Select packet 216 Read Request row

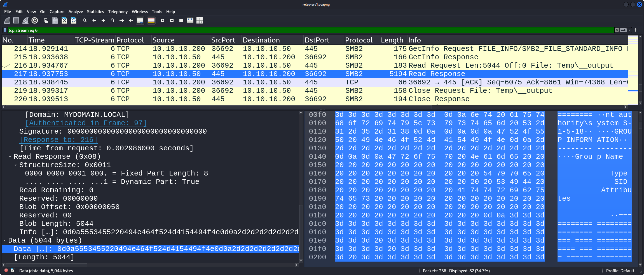coord(315,65)
